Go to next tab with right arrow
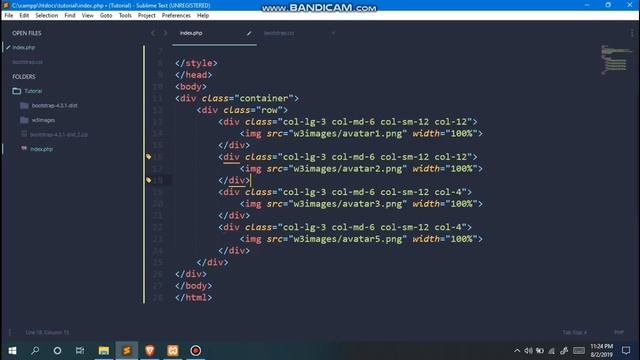 (x=165, y=33)
